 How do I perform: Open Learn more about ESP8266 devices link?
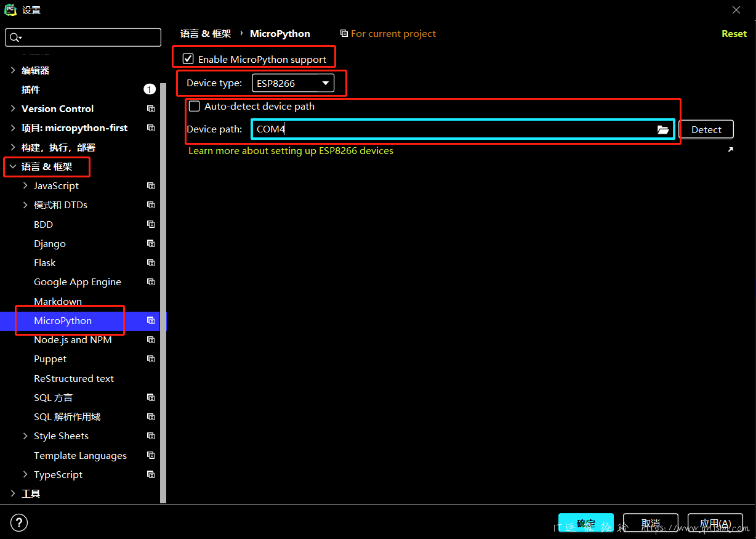(x=291, y=150)
